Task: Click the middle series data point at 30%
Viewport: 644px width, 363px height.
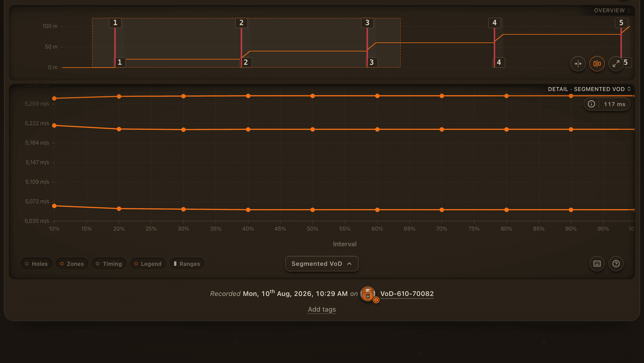Action: click(x=183, y=130)
